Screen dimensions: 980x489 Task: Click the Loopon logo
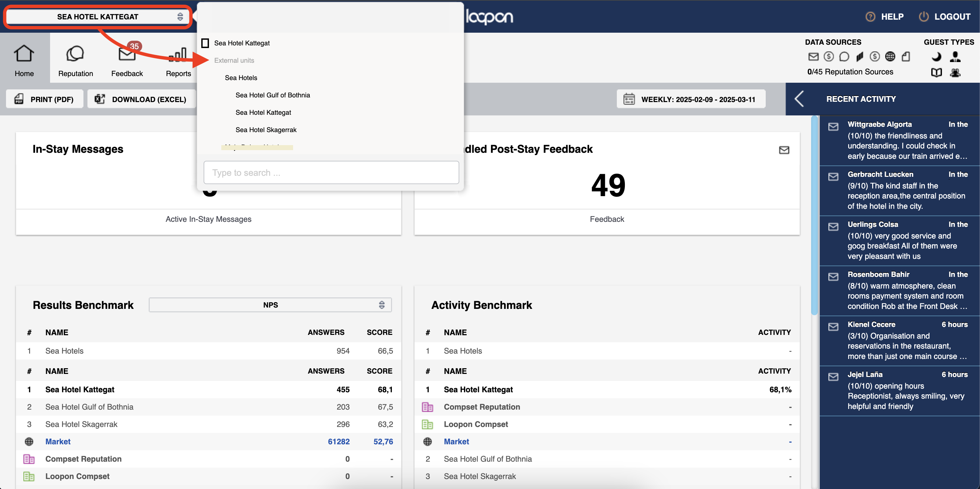coord(489,16)
